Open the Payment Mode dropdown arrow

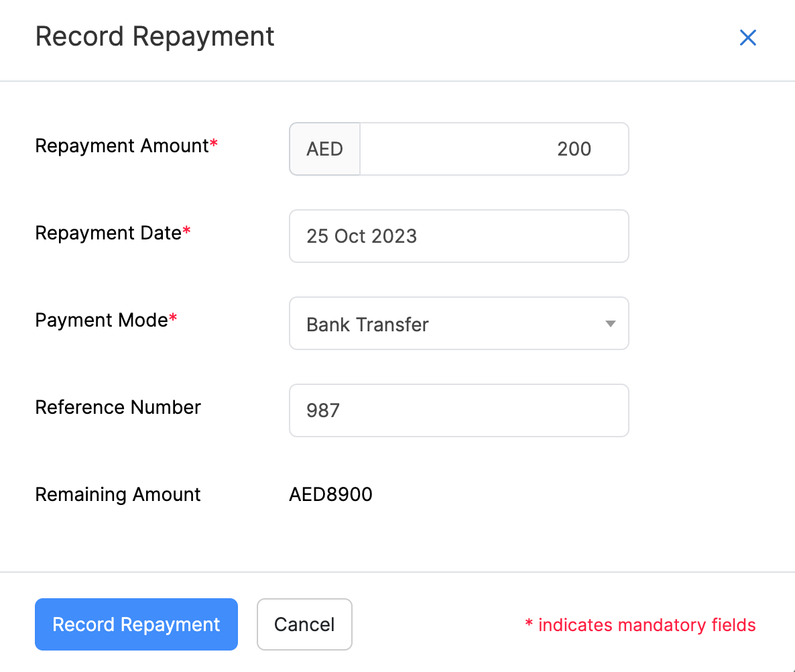[x=610, y=323]
